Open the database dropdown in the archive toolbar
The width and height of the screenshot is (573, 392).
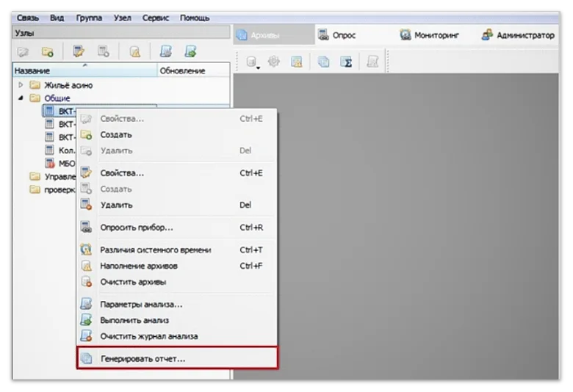pyautogui.click(x=253, y=63)
